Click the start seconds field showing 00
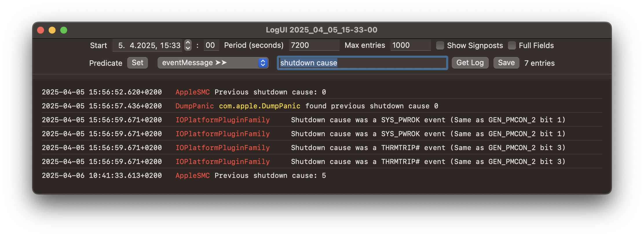 tap(211, 45)
